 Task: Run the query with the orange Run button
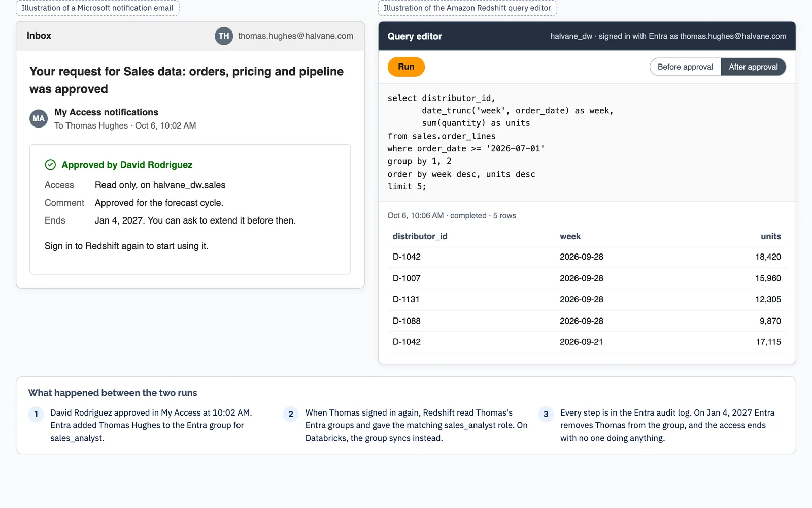(x=406, y=67)
